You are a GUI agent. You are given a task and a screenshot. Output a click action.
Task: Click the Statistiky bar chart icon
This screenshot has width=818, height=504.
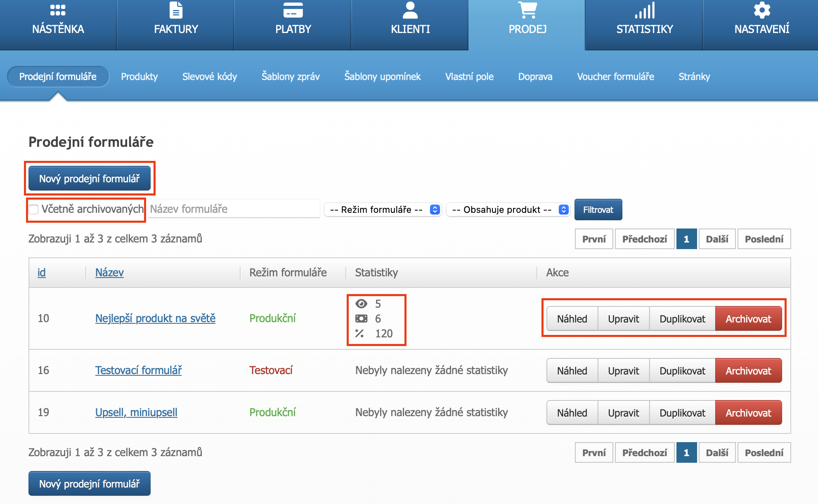click(x=645, y=10)
